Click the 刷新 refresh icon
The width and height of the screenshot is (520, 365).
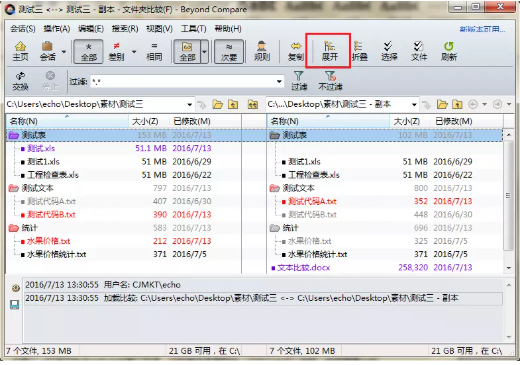coord(449,51)
